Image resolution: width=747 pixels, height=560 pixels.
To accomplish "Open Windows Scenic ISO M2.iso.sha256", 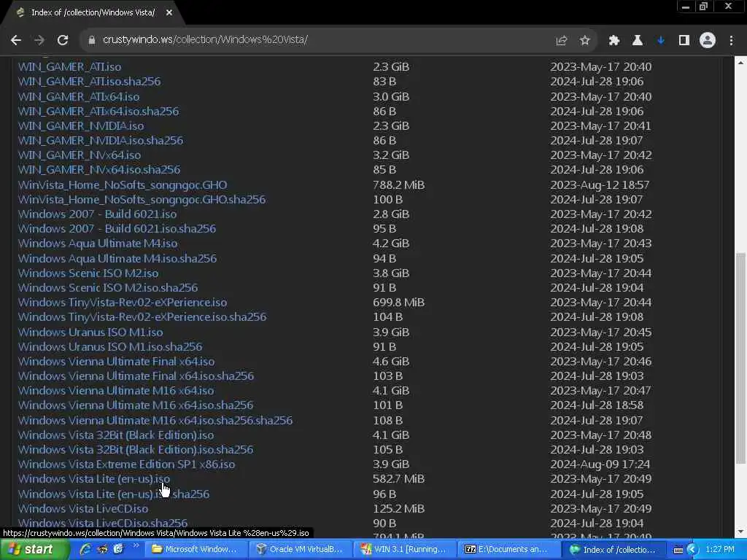I will click(108, 288).
